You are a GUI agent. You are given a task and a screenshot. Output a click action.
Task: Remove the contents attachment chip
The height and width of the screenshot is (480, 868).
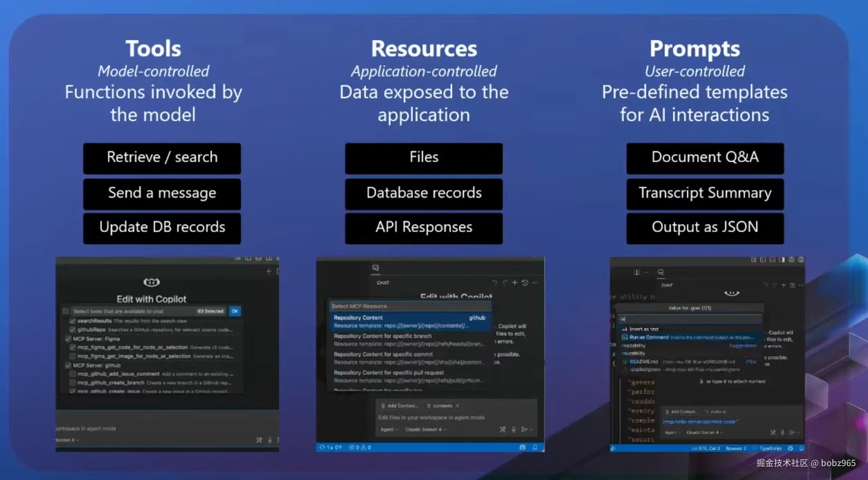click(x=457, y=406)
